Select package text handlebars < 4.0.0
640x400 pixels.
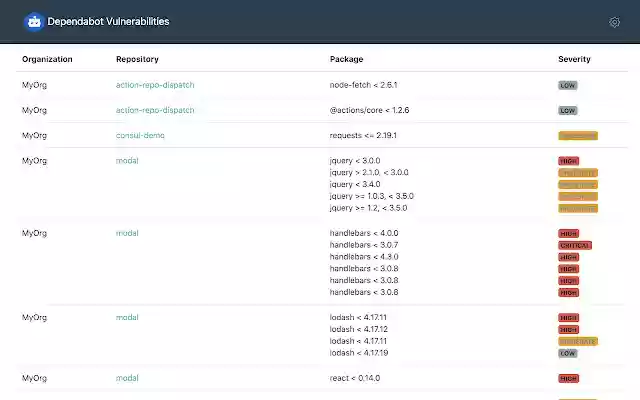364,233
